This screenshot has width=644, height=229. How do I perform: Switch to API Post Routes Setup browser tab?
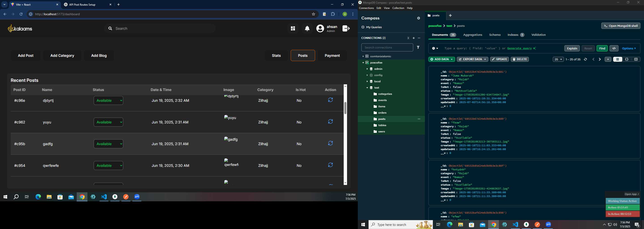point(87,5)
